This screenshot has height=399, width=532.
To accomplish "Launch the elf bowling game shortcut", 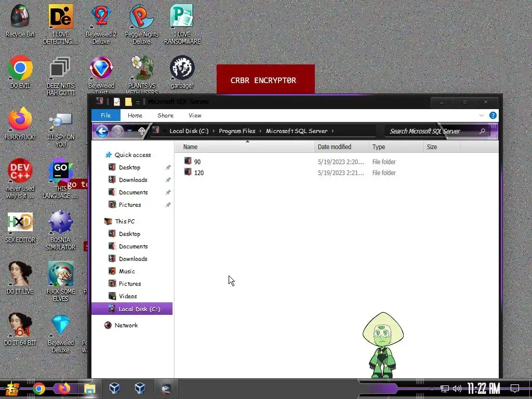I will click(x=60, y=282).
